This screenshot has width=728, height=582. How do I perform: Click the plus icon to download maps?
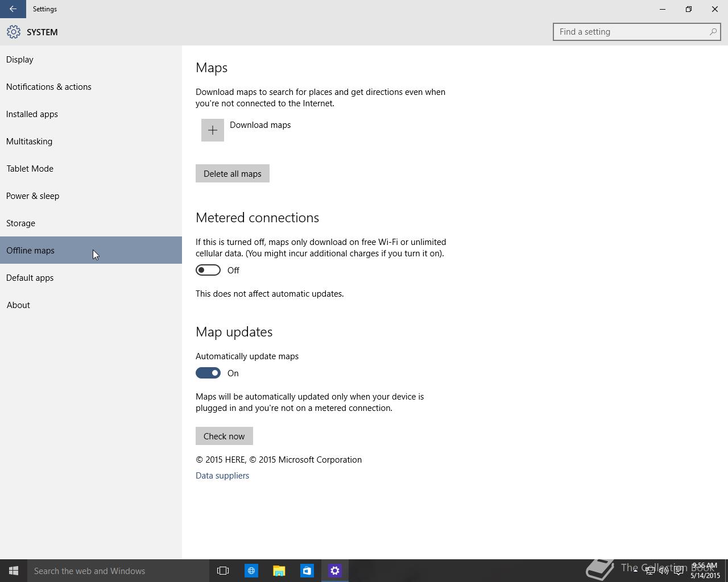tap(213, 130)
